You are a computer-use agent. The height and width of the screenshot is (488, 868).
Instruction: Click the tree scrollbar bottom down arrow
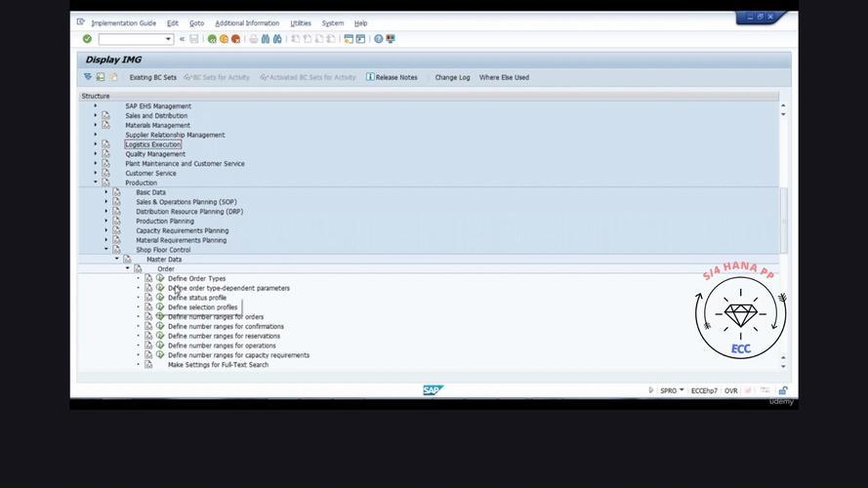(x=783, y=366)
